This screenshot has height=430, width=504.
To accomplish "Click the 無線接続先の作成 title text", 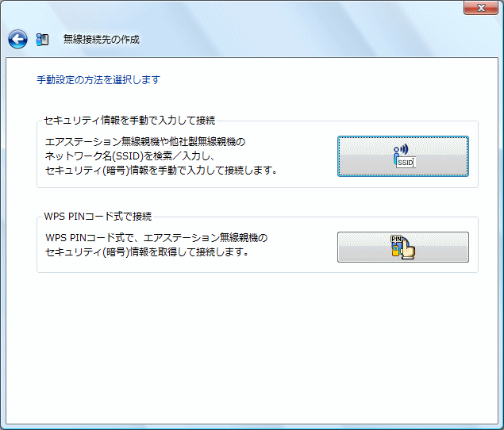I will (x=101, y=39).
